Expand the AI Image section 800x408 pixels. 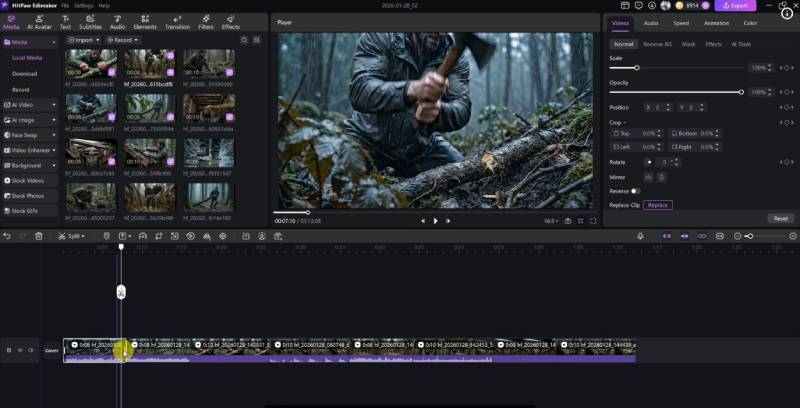click(x=54, y=120)
